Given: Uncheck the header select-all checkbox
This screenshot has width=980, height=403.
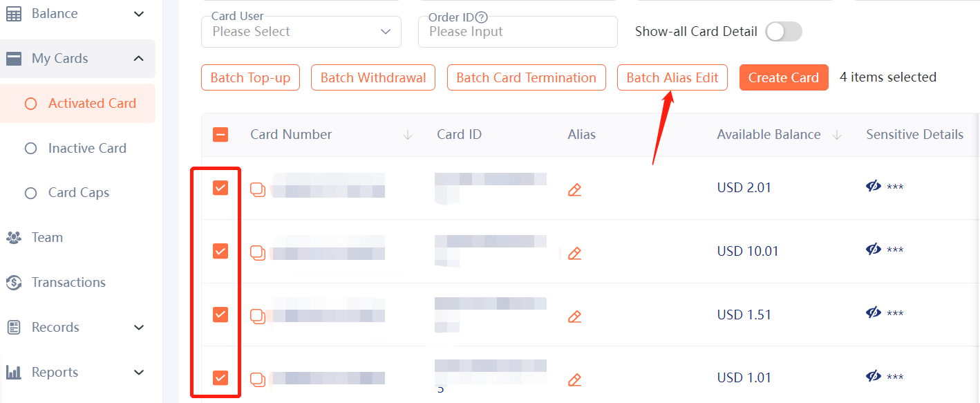Looking at the screenshot, I should [x=220, y=135].
